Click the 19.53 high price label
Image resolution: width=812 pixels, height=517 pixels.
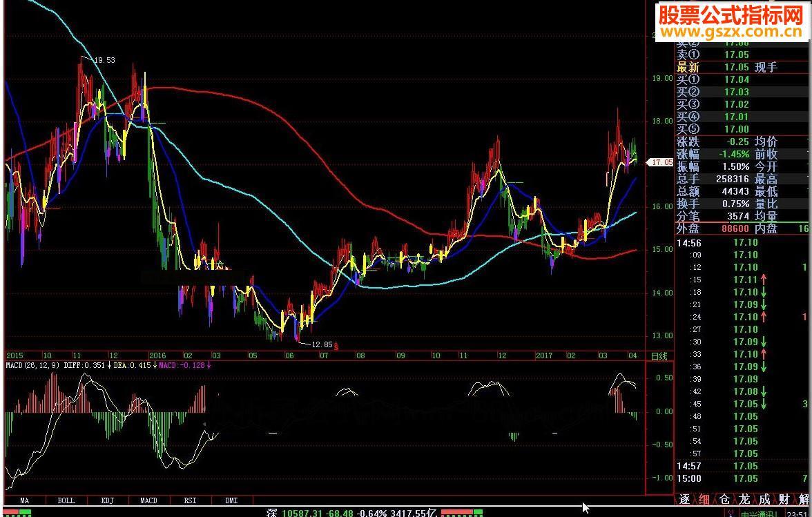[104, 60]
